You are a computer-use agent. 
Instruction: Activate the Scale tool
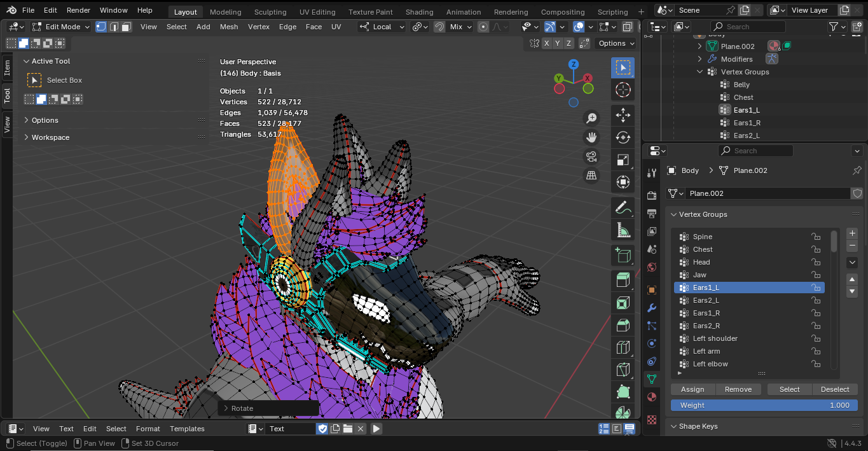[623, 160]
